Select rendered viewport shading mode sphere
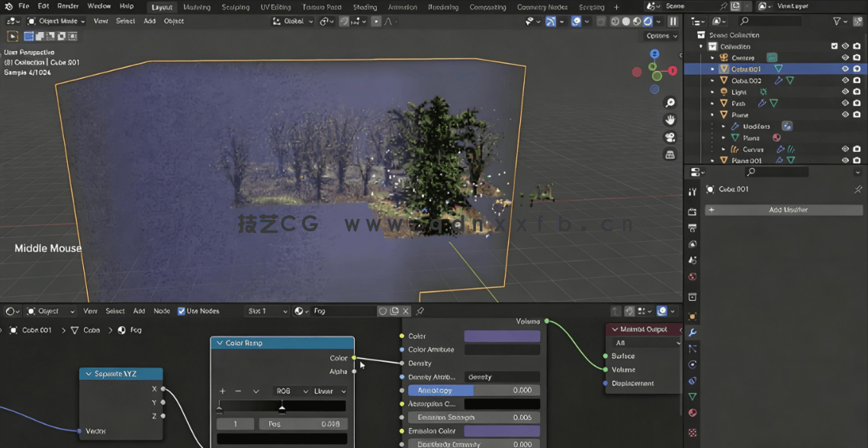Screen dimensions: 868x448 (x=648, y=21)
